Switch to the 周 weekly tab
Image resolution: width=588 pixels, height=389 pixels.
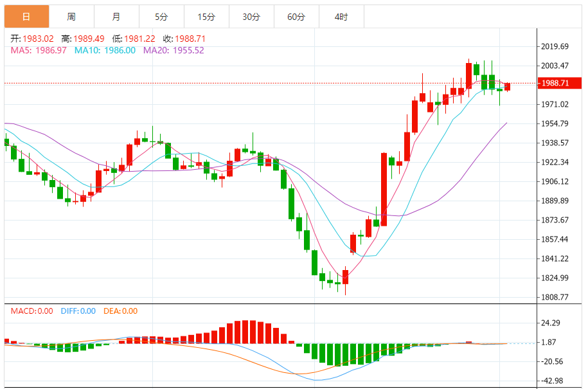coord(71,17)
